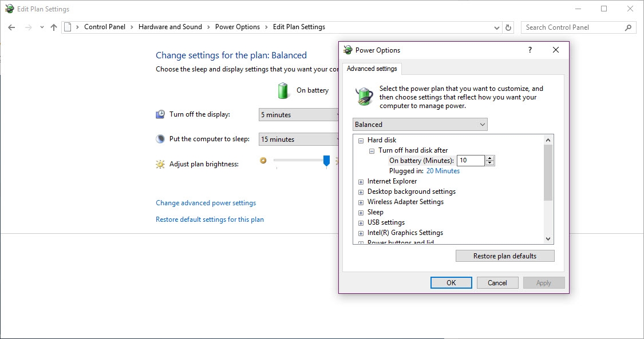644x339 pixels.
Task: Select the USB settings tree label
Action: tap(386, 222)
